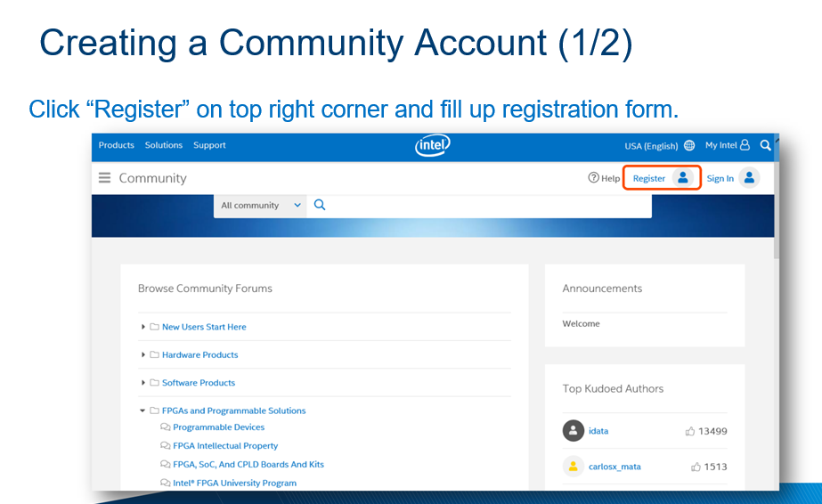Click the Help link
The height and width of the screenshot is (504, 822).
click(x=610, y=178)
